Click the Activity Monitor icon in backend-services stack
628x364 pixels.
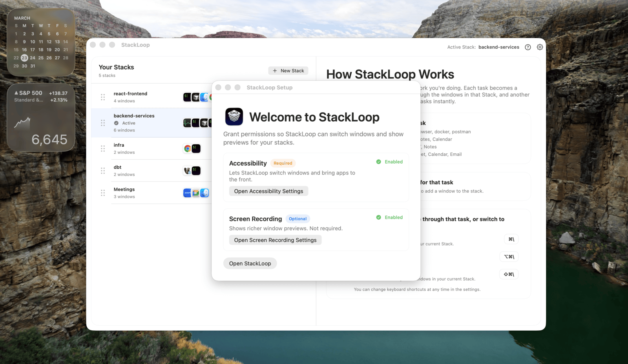tap(186, 123)
